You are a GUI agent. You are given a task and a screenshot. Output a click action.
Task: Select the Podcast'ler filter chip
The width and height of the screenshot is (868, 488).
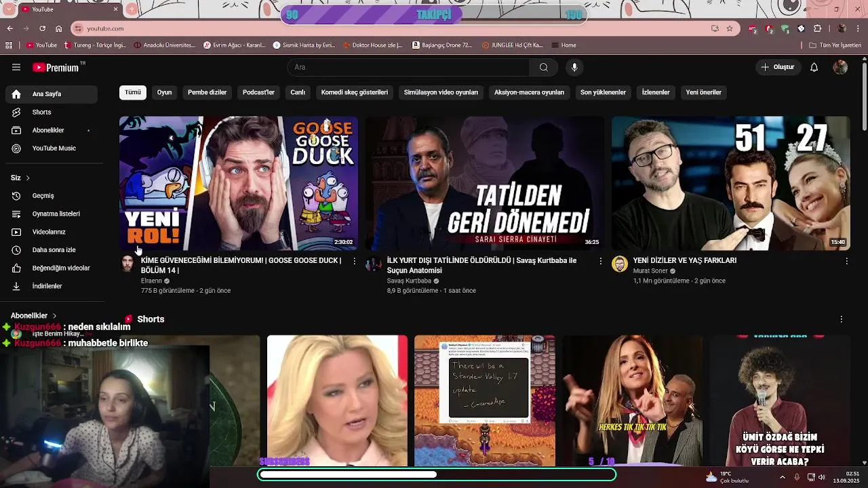click(x=258, y=92)
